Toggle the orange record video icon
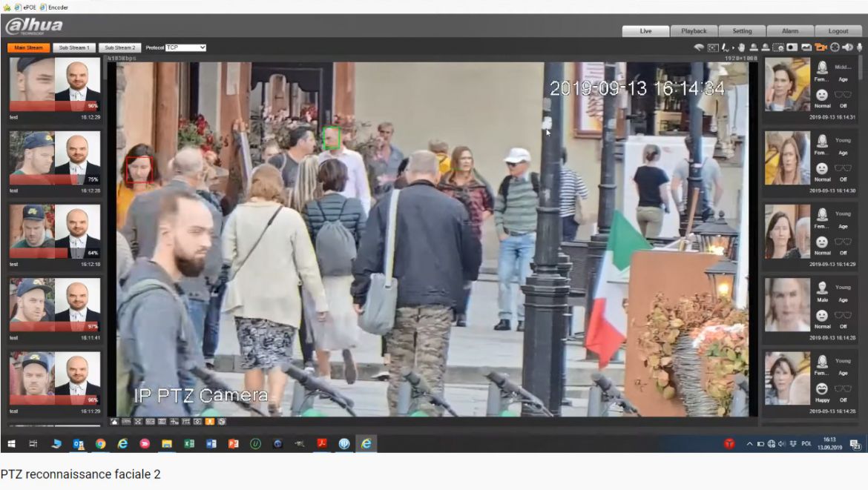Screen dimensions: 868x490 tap(821, 47)
